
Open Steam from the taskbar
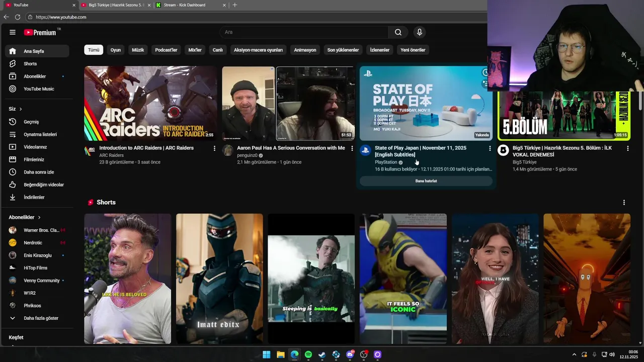pyautogui.click(x=322, y=354)
